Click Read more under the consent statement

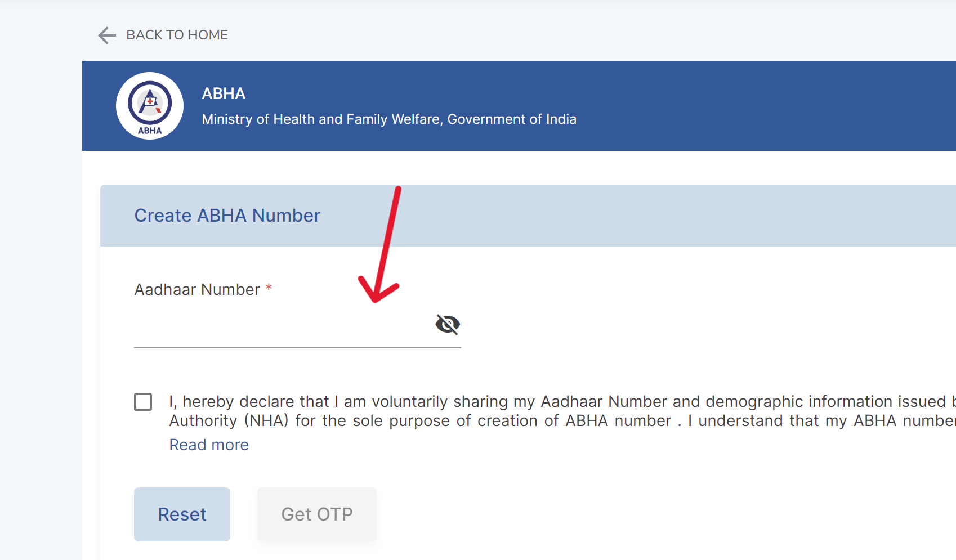pos(208,445)
